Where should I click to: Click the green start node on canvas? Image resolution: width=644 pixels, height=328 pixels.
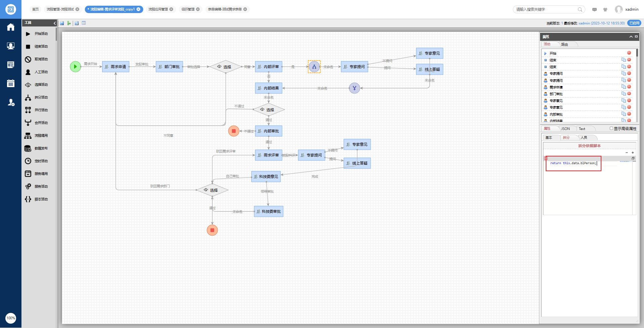click(x=75, y=67)
